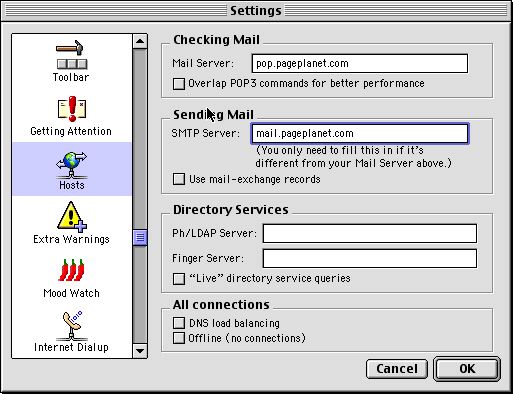
Task: Click the "Finger Server:" label
Action: [x=208, y=258]
